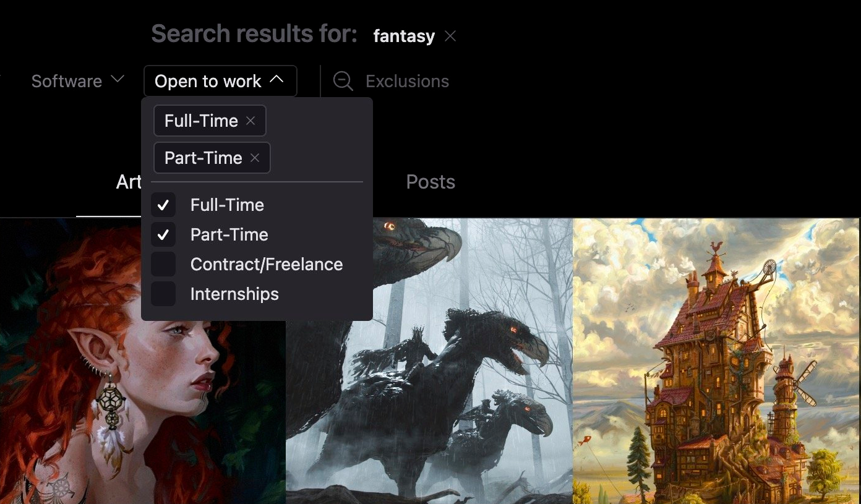Switch to the Posts tab

430,182
